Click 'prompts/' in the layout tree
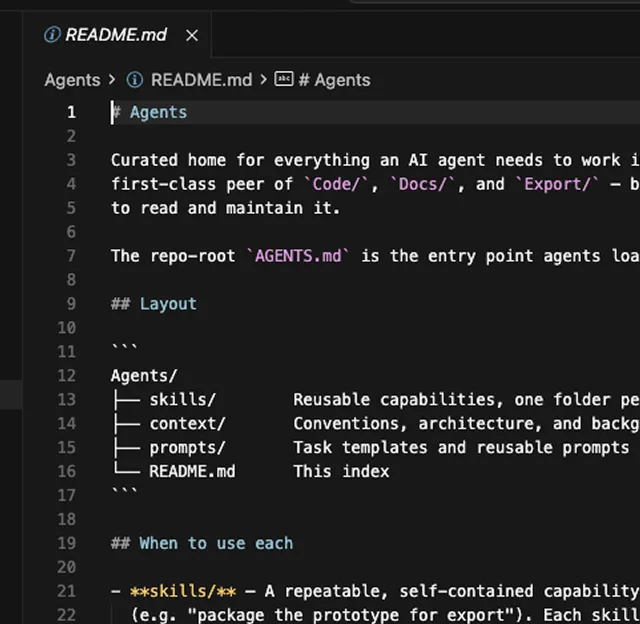Image resolution: width=640 pixels, height=624 pixels. point(187,448)
